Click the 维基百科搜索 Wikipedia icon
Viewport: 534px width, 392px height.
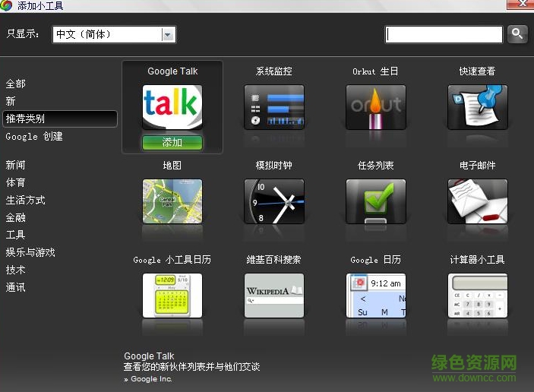pyautogui.click(x=273, y=296)
